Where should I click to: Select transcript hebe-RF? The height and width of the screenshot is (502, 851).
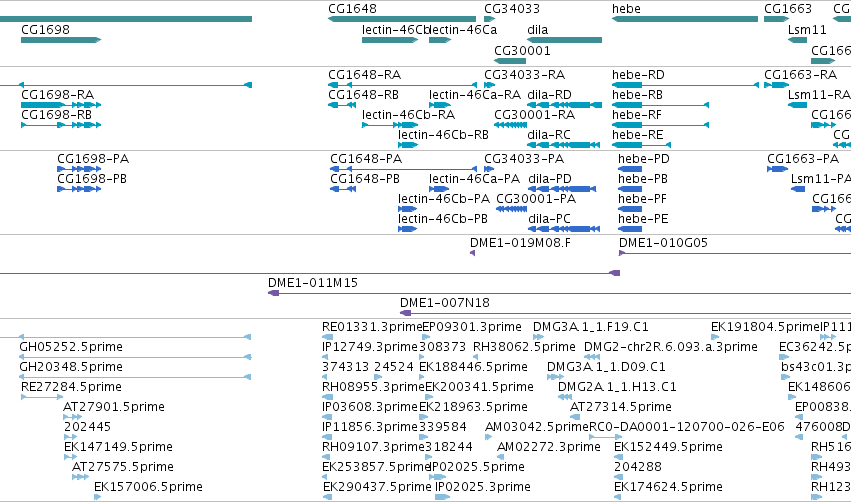tap(637, 115)
